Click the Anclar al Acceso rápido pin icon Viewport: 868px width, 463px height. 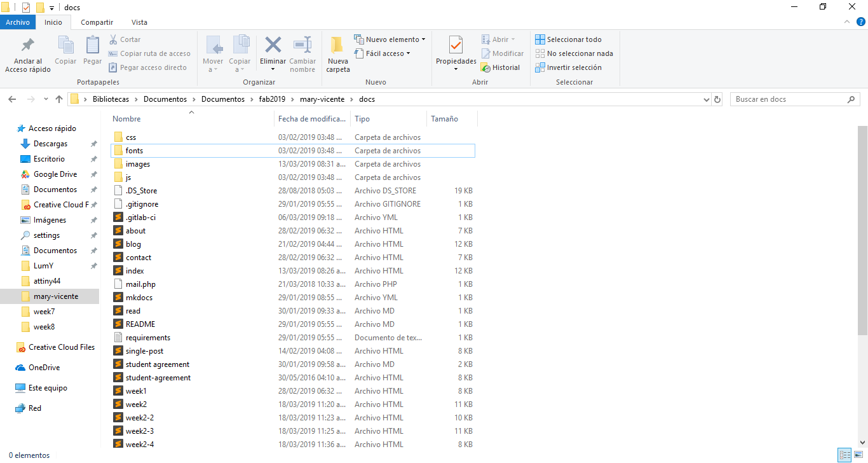28,45
